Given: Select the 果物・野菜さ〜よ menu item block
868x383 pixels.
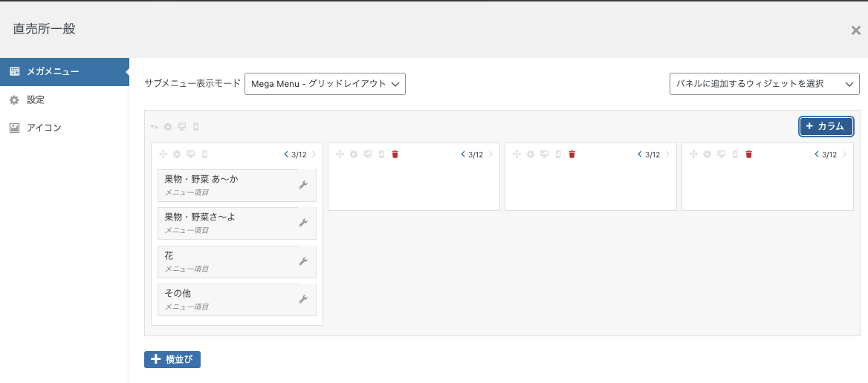Looking at the screenshot, I should [x=237, y=223].
